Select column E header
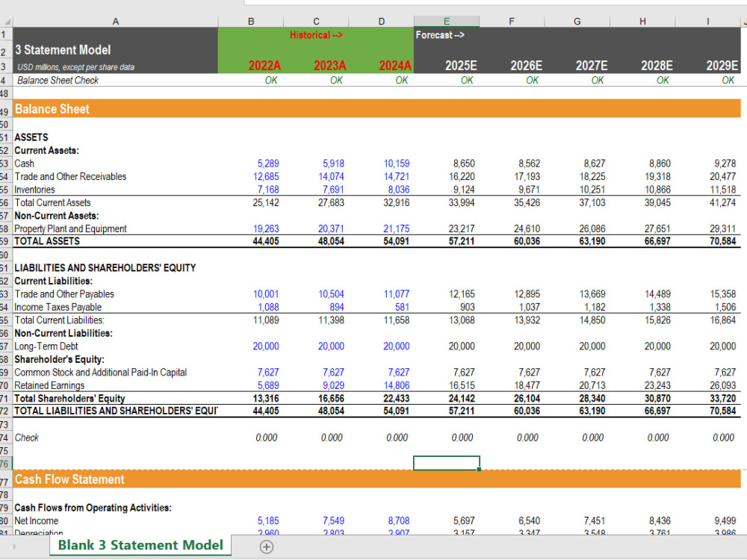Viewport: 747px width, 560px height. click(x=447, y=22)
